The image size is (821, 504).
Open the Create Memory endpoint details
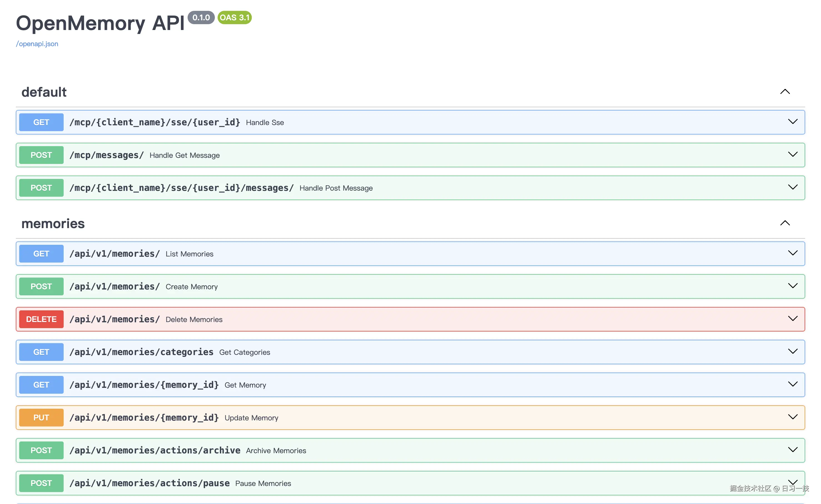(x=793, y=286)
